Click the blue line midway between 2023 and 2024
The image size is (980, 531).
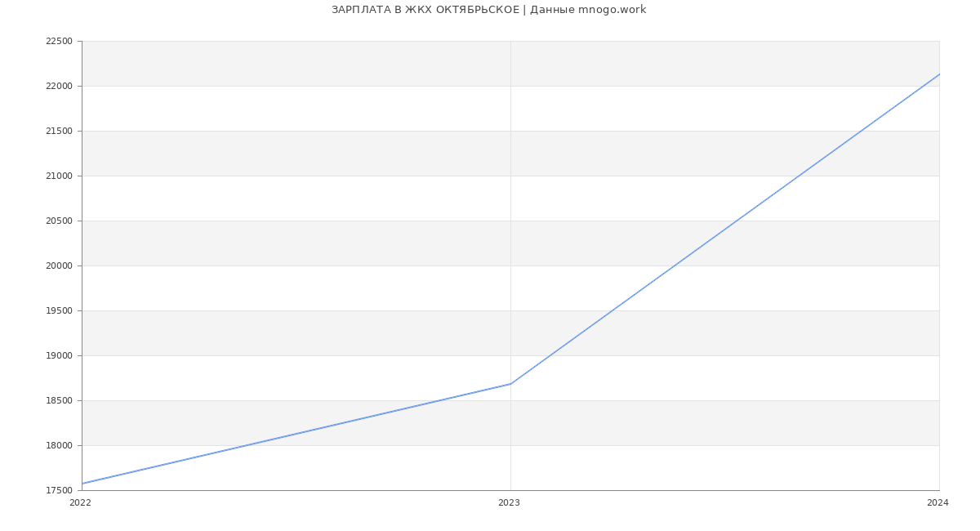tap(724, 229)
